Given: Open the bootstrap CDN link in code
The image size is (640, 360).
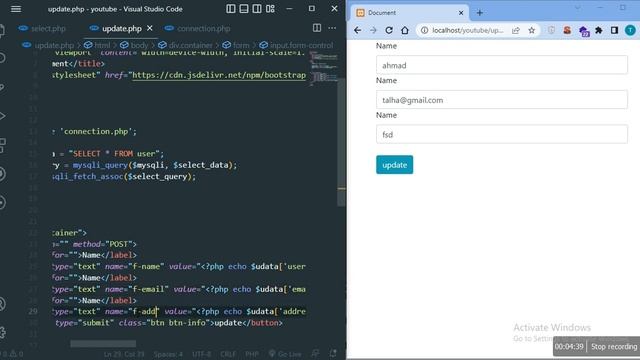Looking at the screenshot, I should tap(219, 75).
